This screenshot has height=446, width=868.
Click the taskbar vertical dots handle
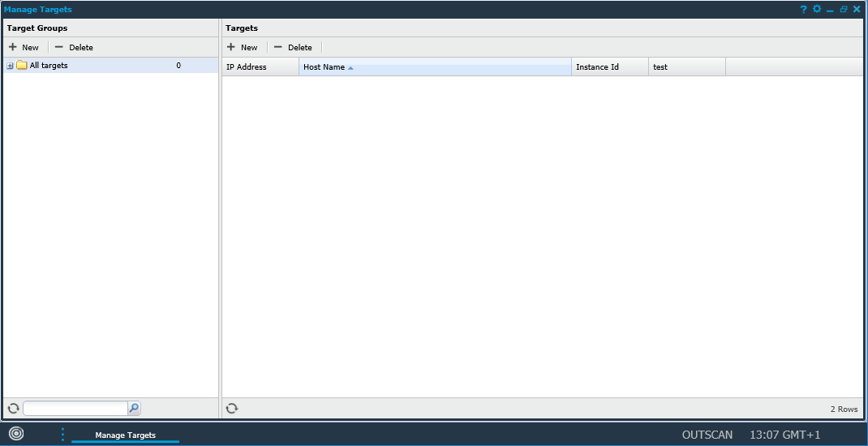coord(62,435)
